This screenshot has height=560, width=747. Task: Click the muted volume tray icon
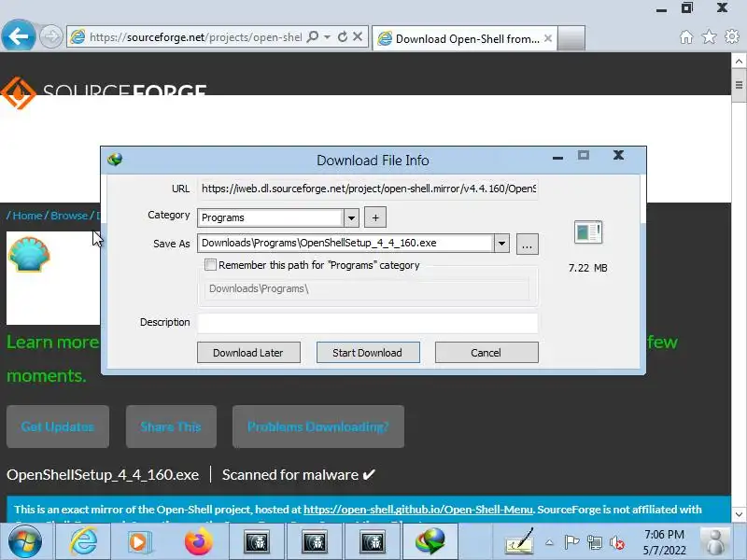[617, 542]
